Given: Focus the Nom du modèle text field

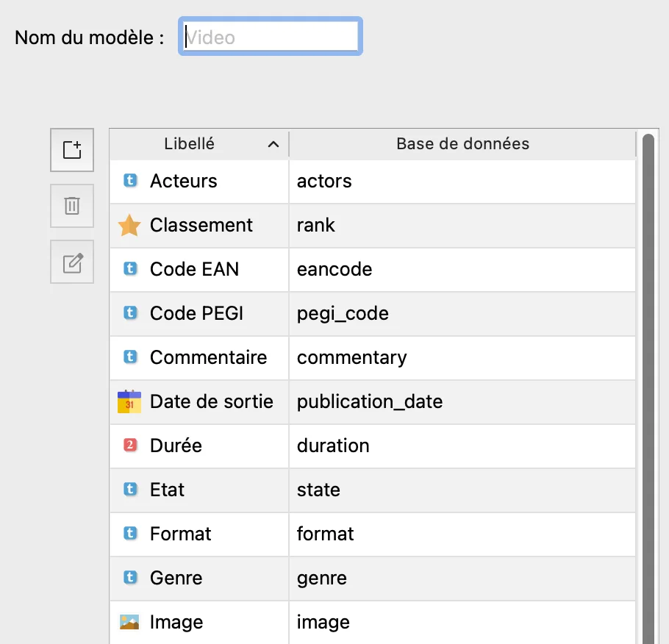Looking at the screenshot, I should click(x=271, y=37).
